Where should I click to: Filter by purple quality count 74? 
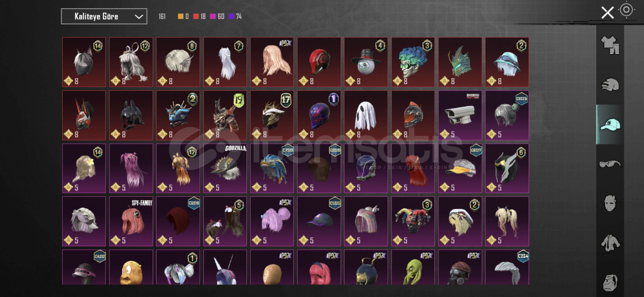pyautogui.click(x=235, y=16)
